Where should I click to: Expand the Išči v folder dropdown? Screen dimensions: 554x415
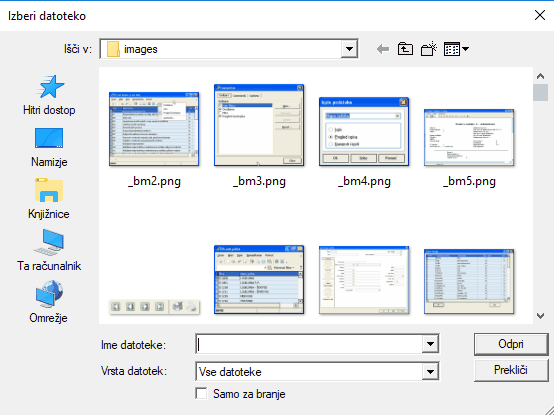point(349,49)
